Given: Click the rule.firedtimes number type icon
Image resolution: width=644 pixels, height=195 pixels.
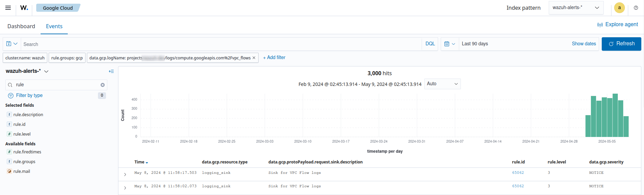Looking at the screenshot, I should [x=9, y=152].
